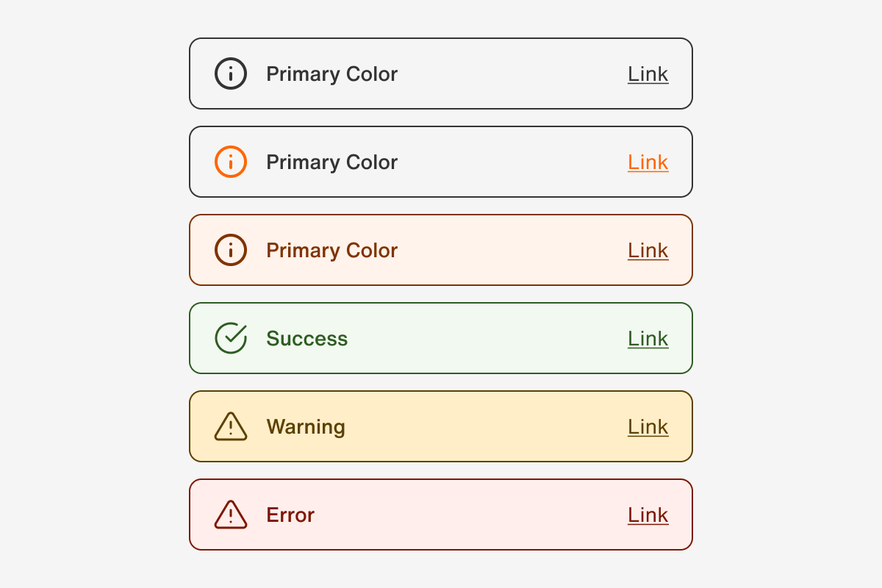Click the brown Primary Color text
882x588 pixels.
(x=331, y=251)
